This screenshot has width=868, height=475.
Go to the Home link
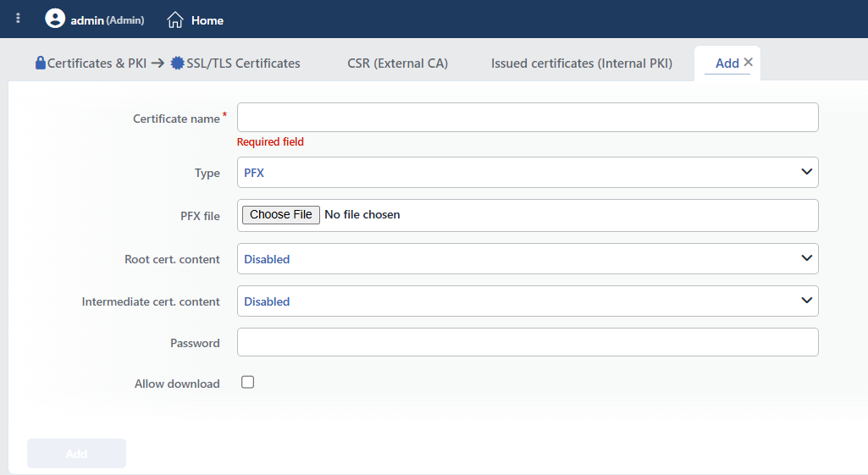click(207, 20)
